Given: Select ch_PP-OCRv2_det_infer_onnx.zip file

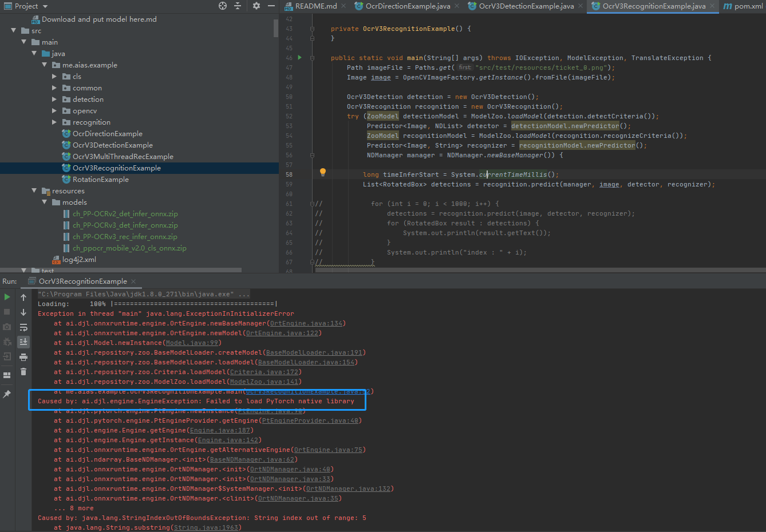Looking at the screenshot, I should [x=125, y=213].
